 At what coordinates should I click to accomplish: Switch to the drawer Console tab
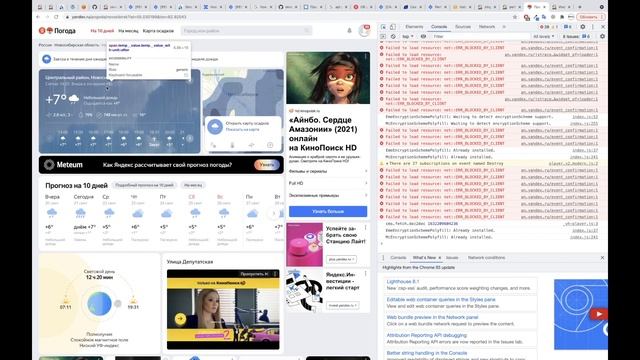[398, 258]
